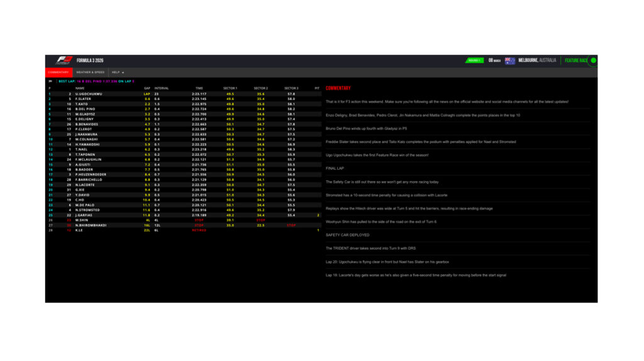
Task: Click the green Round badge in header
Action: coord(474,60)
